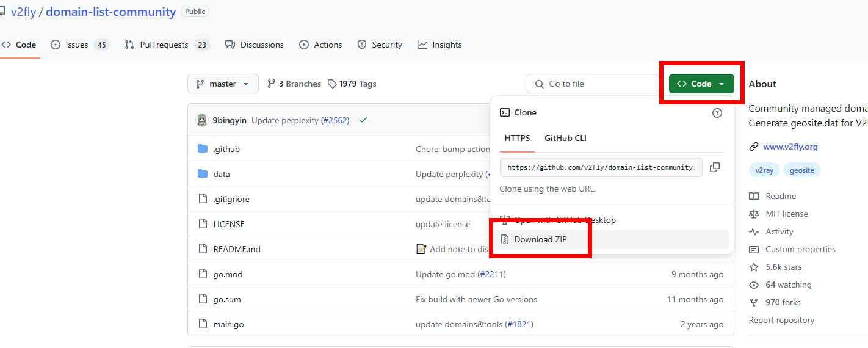Click the clone help question mark icon
The height and width of the screenshot is (348, 868).
tap(717, 112)
